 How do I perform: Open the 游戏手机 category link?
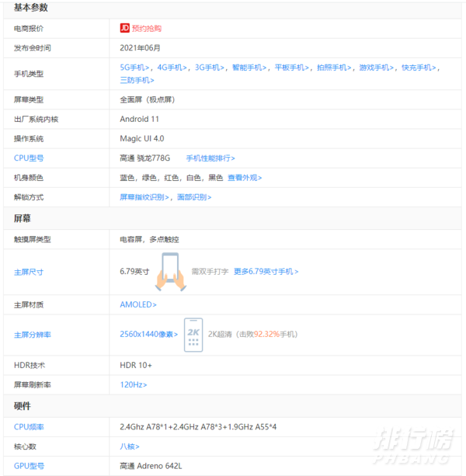[x=377, y=68]
